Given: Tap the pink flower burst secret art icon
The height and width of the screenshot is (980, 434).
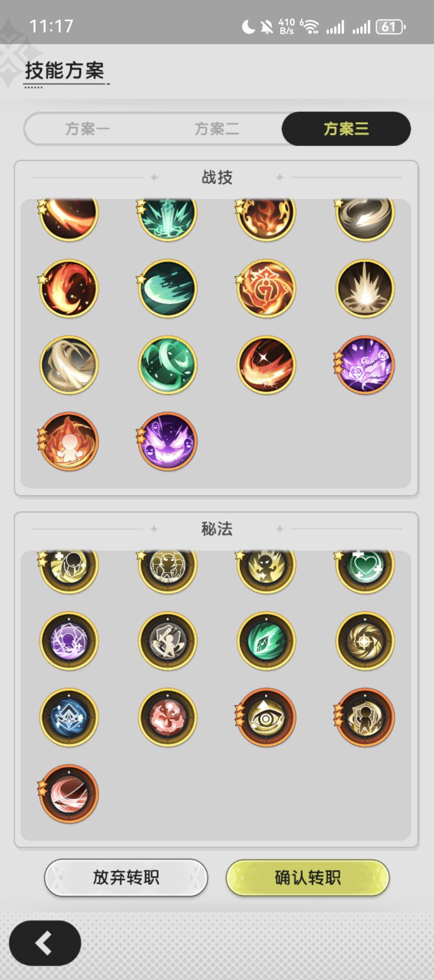Looking at the screenshot, I should pos(168,718).
